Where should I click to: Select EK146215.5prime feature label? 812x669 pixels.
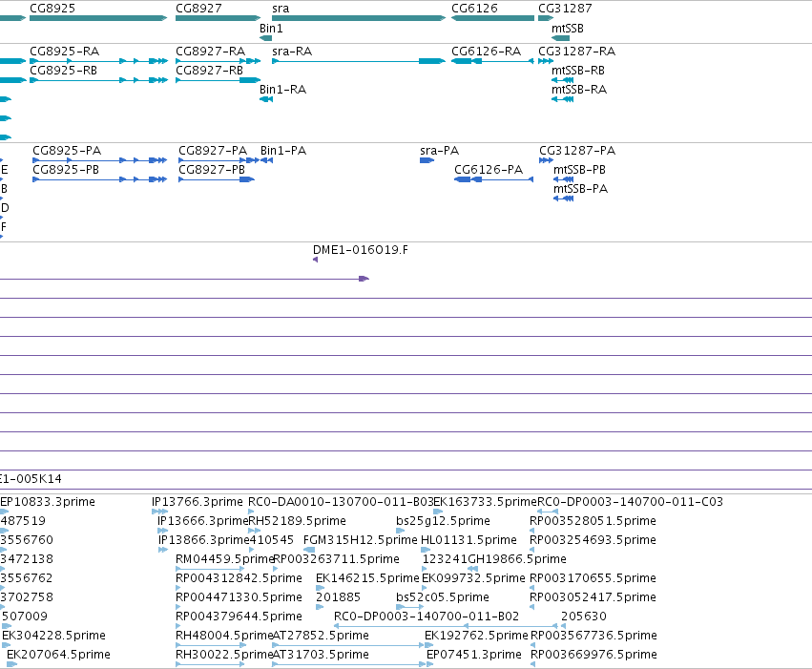367,578
